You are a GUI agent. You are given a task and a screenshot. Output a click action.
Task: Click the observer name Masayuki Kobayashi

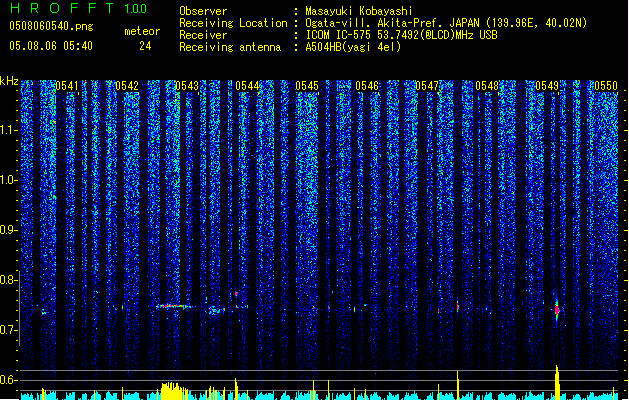(358, 11)
